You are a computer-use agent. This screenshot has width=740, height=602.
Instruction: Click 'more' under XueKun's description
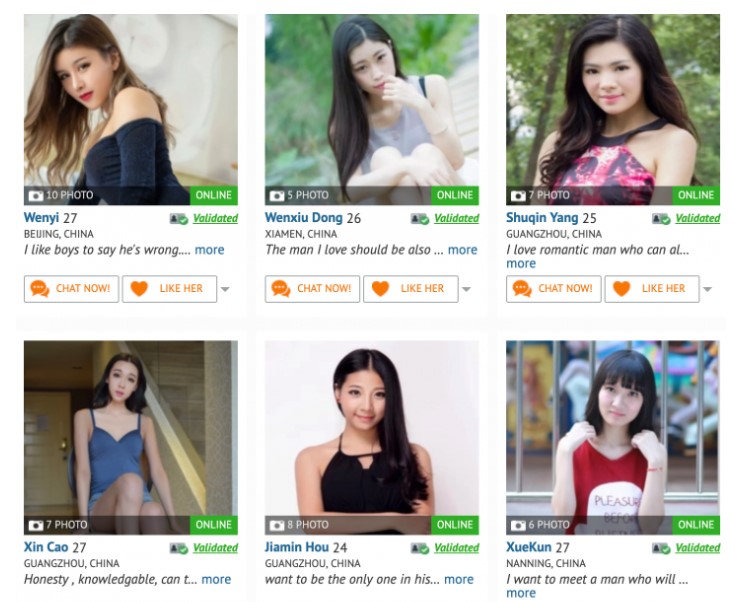(x=521, y=593)
